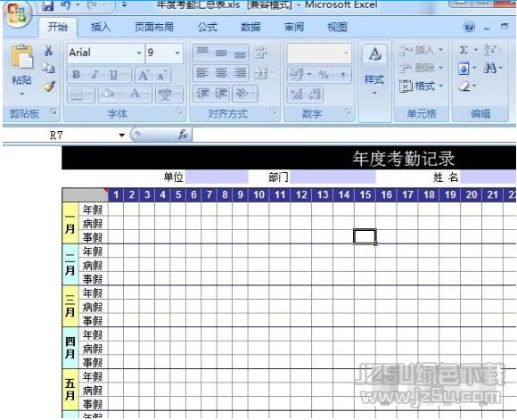The image size is (517, 420).
Task: Decrease decimal places
Action: 315,94
